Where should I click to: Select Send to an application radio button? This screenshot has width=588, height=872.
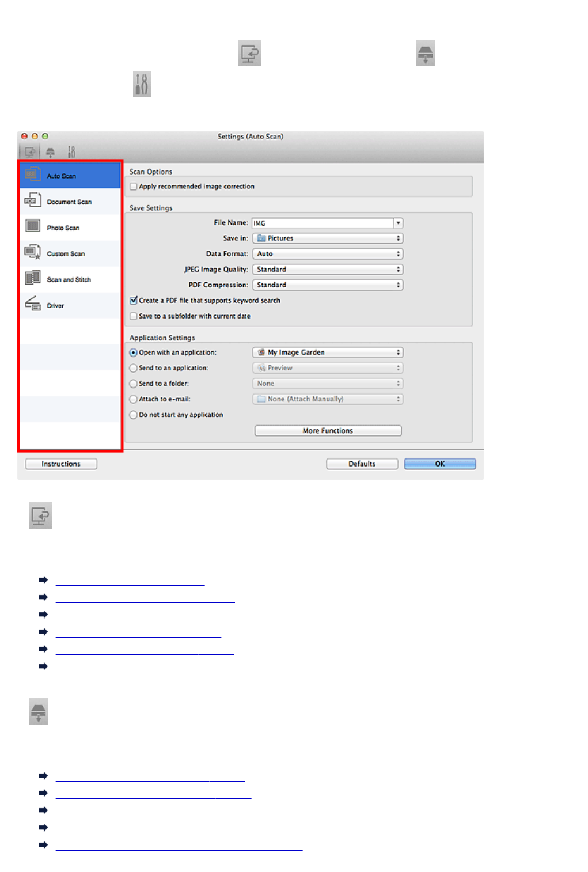tap(134, 368)
